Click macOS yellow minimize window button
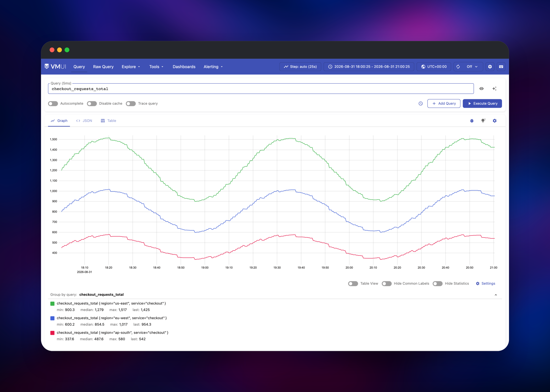 [x=59, y=50]
